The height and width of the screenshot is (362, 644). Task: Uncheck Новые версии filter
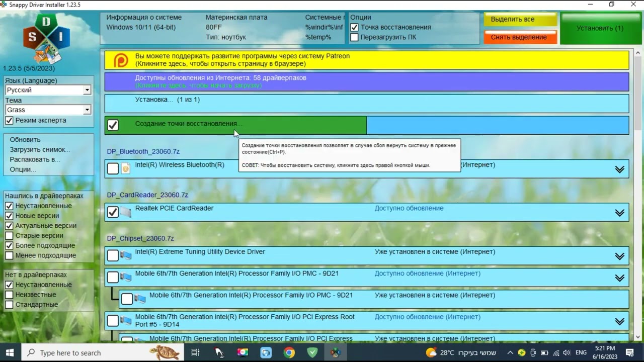pos(9,216)
